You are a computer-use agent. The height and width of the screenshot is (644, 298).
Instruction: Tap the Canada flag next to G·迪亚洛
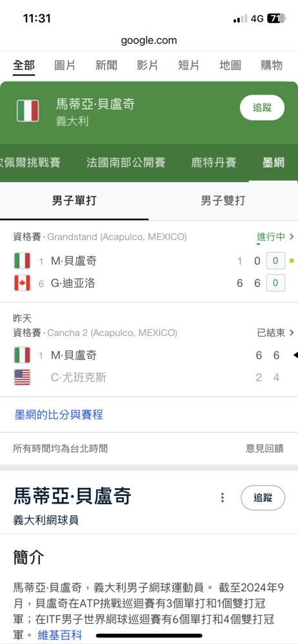tap(22, 283)
